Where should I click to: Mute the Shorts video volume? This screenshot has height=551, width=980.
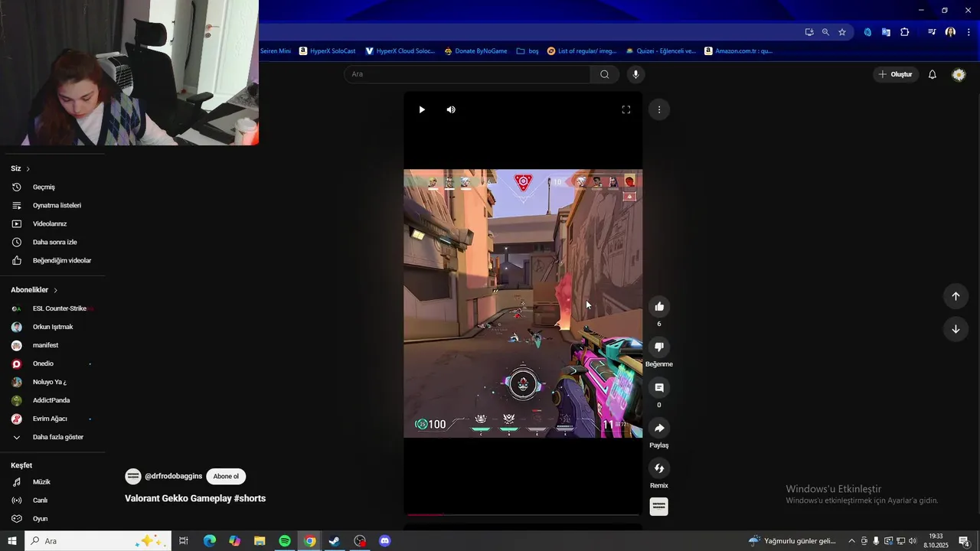[451, 109]
